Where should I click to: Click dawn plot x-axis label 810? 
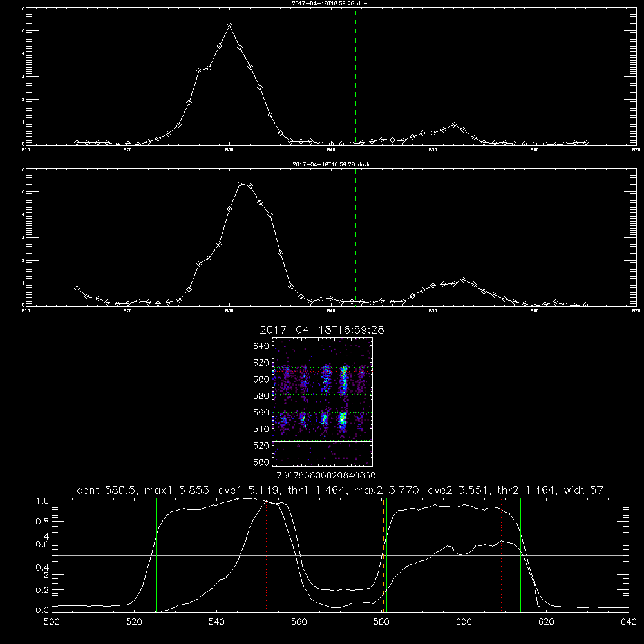(26, 150)
